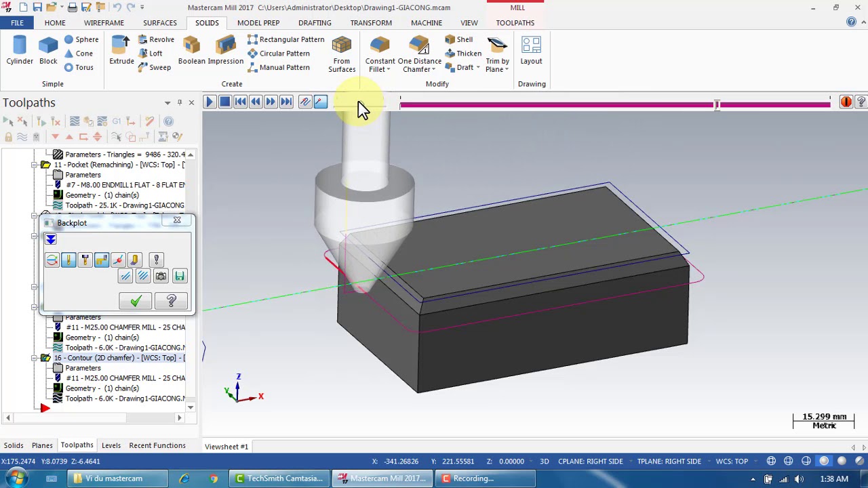Click the Backplot help question button
This screenshot has width=868, height=488.
(x=171, y=301)
